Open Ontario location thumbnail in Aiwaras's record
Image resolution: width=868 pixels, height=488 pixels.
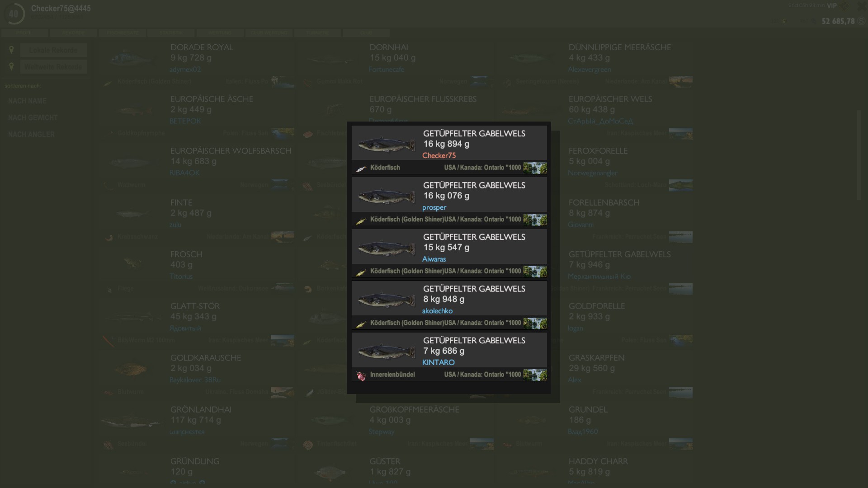click(535, 272)
